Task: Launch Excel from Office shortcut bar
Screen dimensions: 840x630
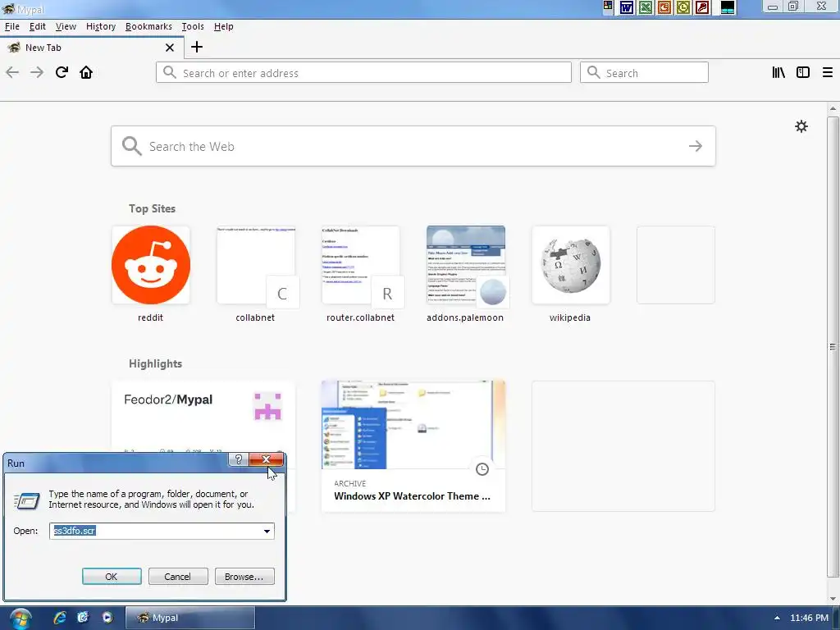Action: pyautogui.click(x=646, y=7)
